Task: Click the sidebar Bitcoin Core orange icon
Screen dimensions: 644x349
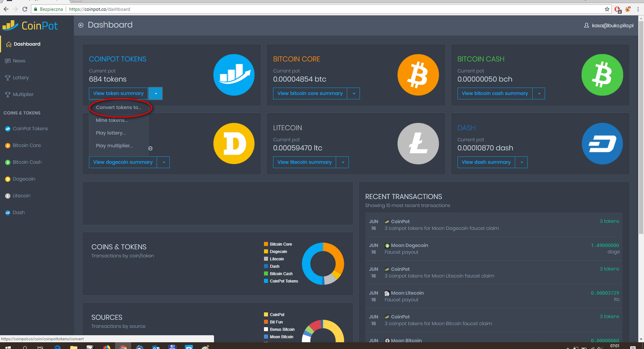Action: click(8, 146)
